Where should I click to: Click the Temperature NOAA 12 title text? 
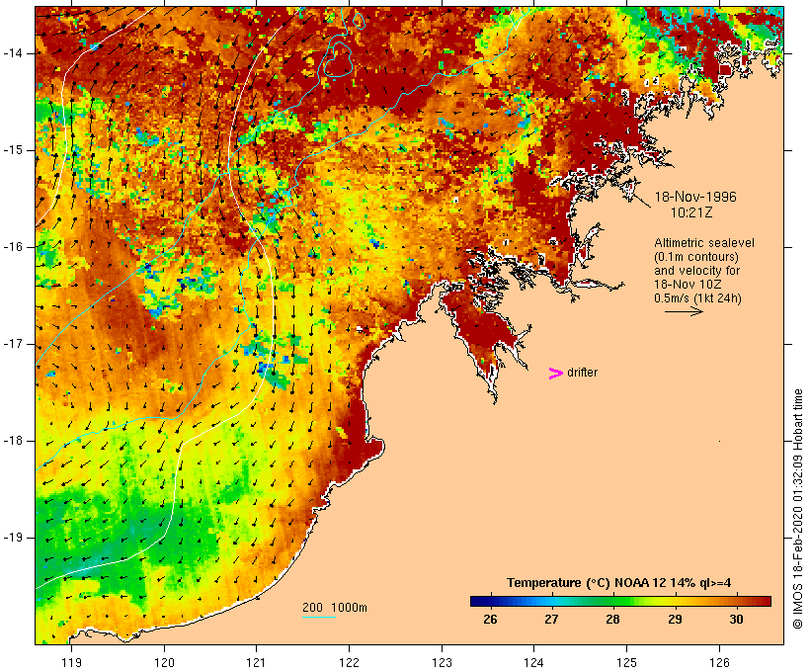619,583
